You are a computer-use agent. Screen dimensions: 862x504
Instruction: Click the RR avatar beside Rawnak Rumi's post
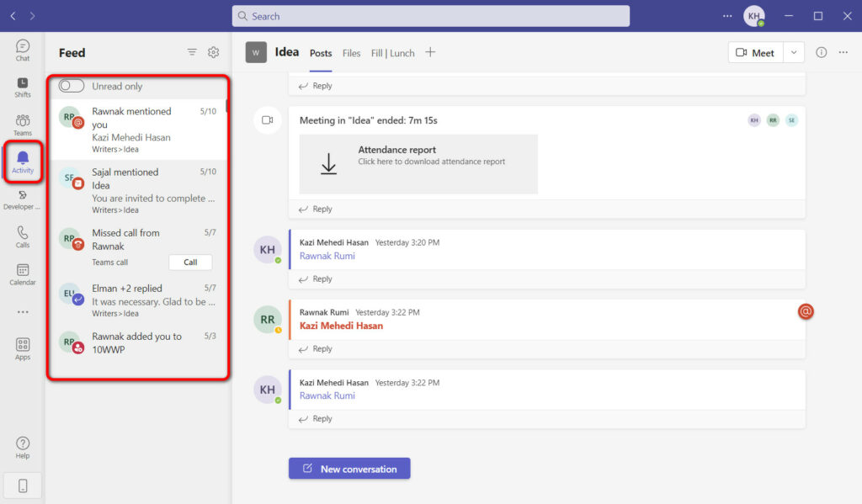point(267,320)
